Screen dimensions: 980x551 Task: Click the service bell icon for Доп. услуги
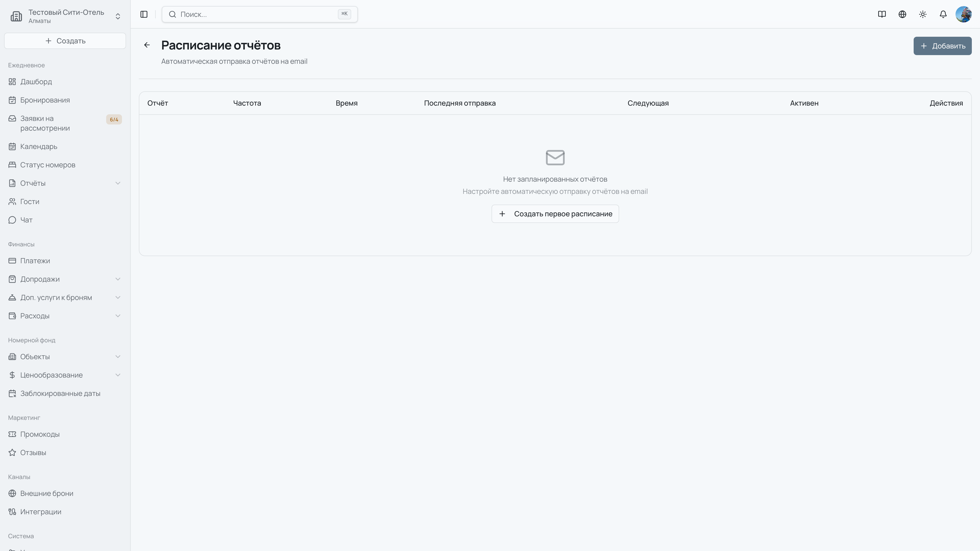point(12,297)
